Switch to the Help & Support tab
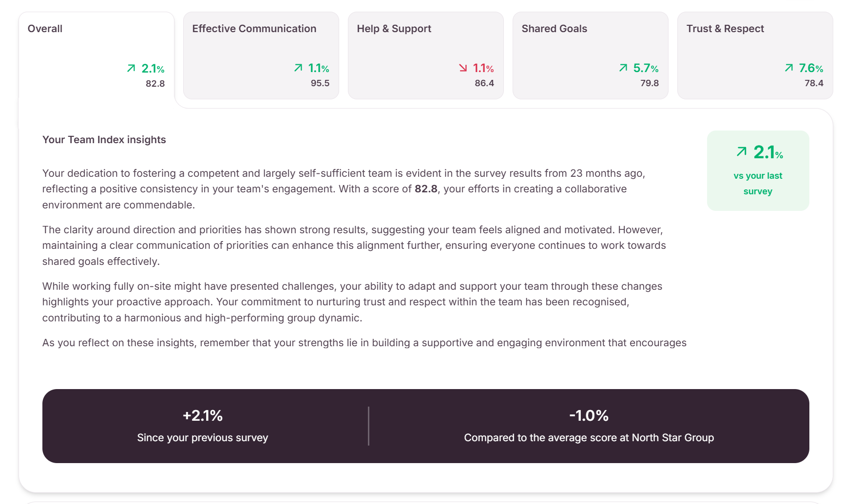The height and width of the screenshot is (504, 843). coord(426,56)
